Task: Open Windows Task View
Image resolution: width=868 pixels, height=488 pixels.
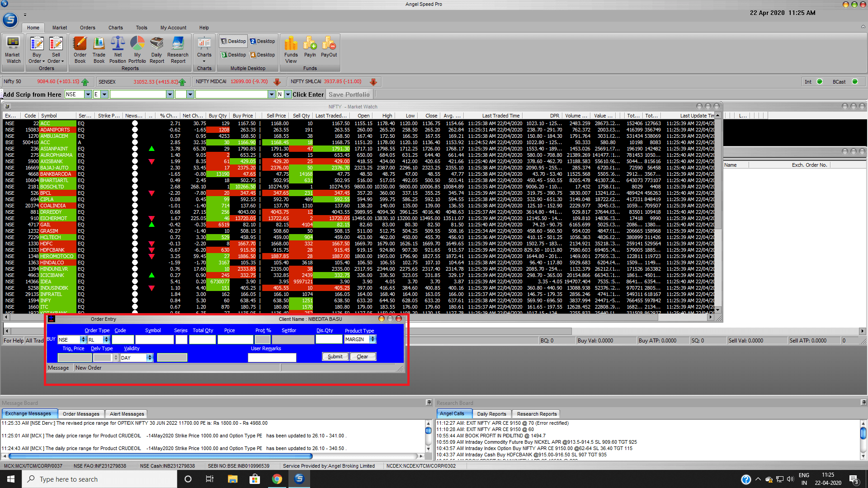Action: [210, 479]
